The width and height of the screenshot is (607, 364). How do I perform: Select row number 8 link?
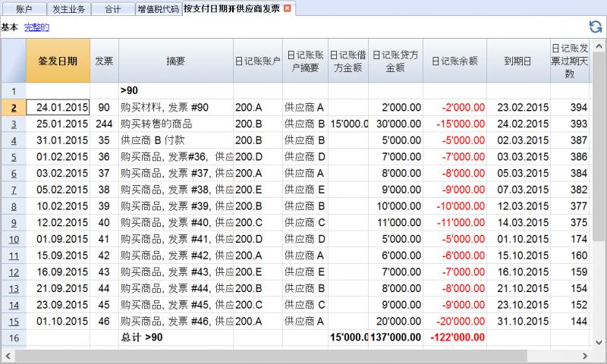point(14,206)
